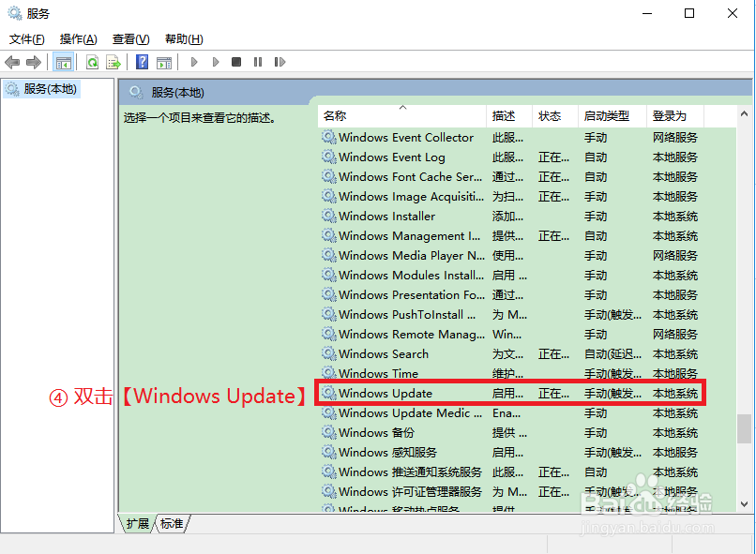
Task: Select the Windows 许可证管理器服务 service name
Action: (x=410, y=492)
